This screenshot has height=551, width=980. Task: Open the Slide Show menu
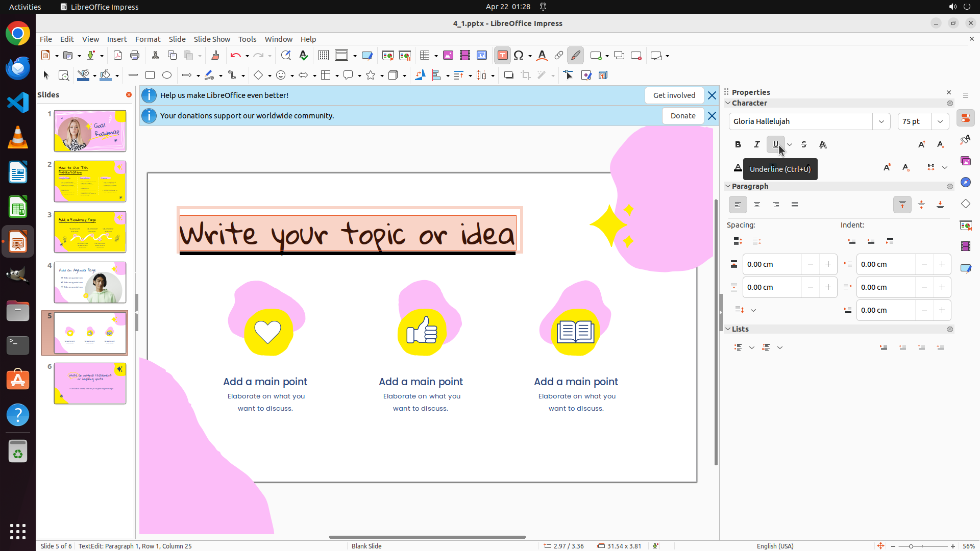[x=212, y=39]
